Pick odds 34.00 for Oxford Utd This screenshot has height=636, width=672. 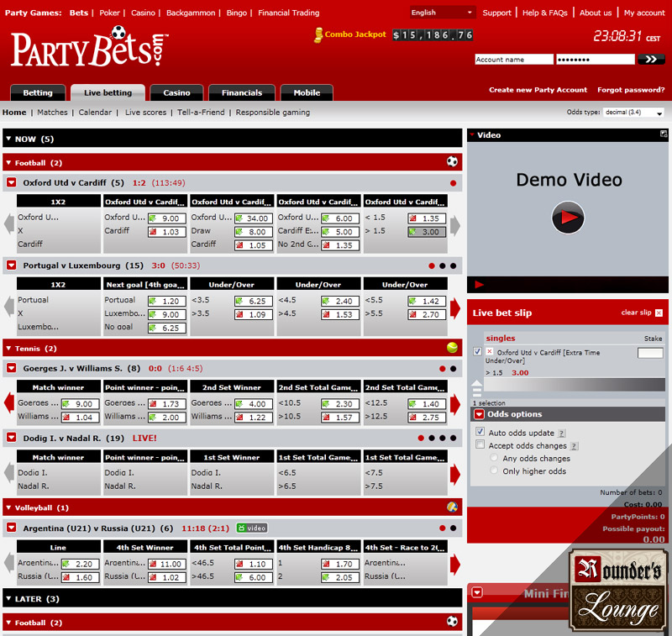(254, 218)
